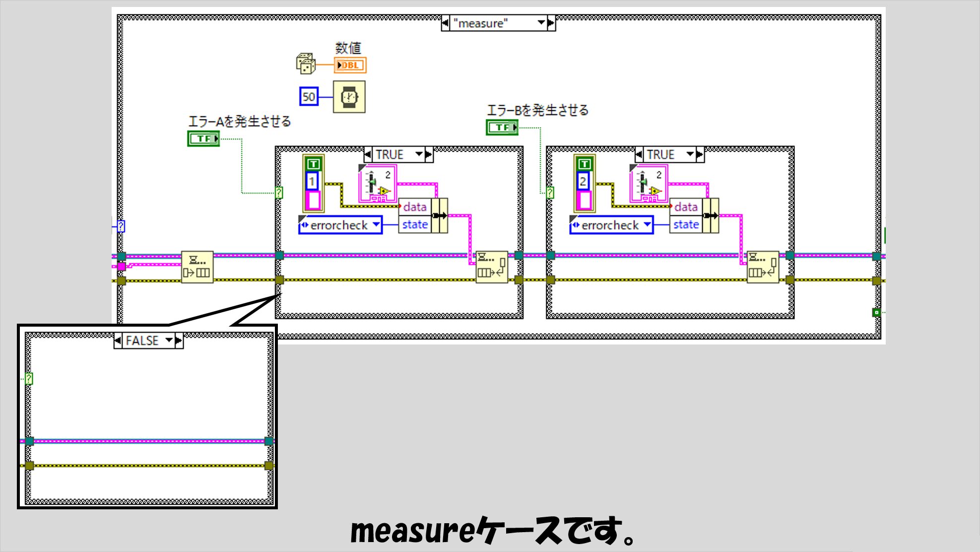980x552 pixels.
Task: Click the random number dice icon
Action: [306, 64]
